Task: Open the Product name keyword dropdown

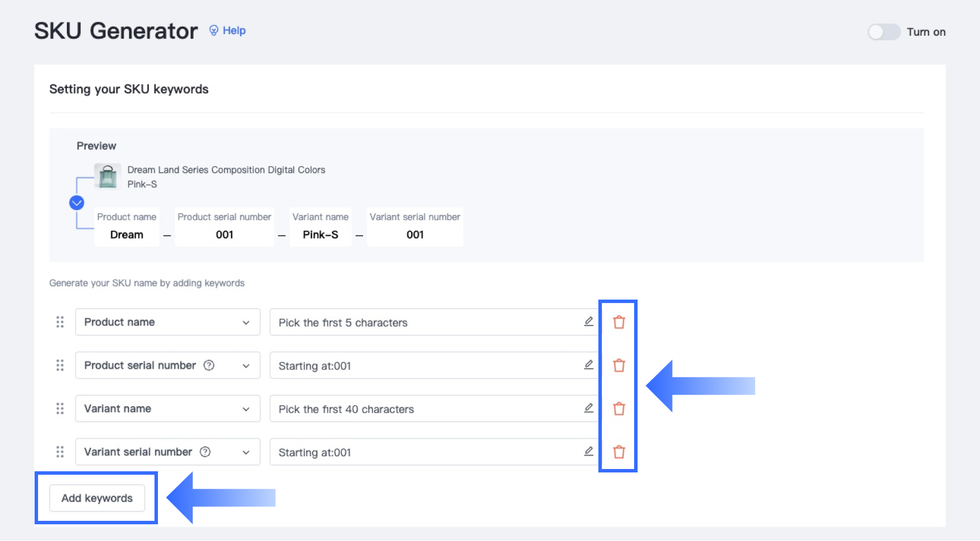Action: pyautogui.click(x=167, y=322)
